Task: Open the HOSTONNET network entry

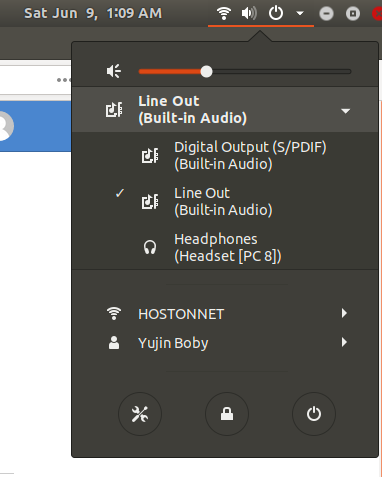Action: 225,314
